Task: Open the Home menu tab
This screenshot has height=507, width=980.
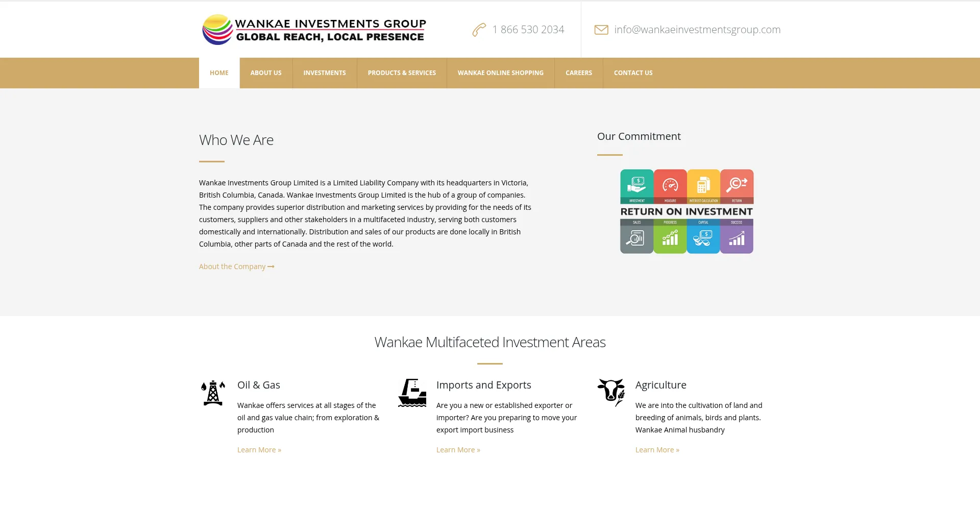Action: [x=219, y=73]
